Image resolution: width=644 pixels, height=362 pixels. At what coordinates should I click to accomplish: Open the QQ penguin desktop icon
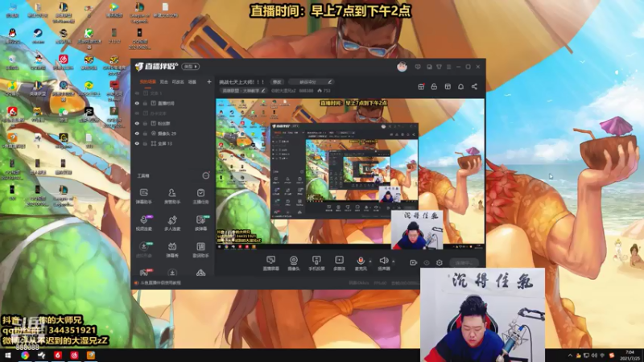click(12, 35)
